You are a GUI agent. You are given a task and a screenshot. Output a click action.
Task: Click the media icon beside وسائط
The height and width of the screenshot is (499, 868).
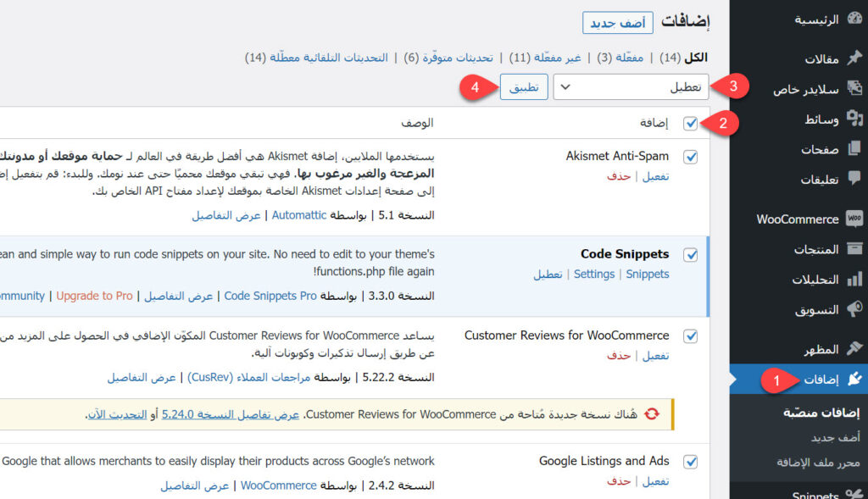click(x=854, y=119)
